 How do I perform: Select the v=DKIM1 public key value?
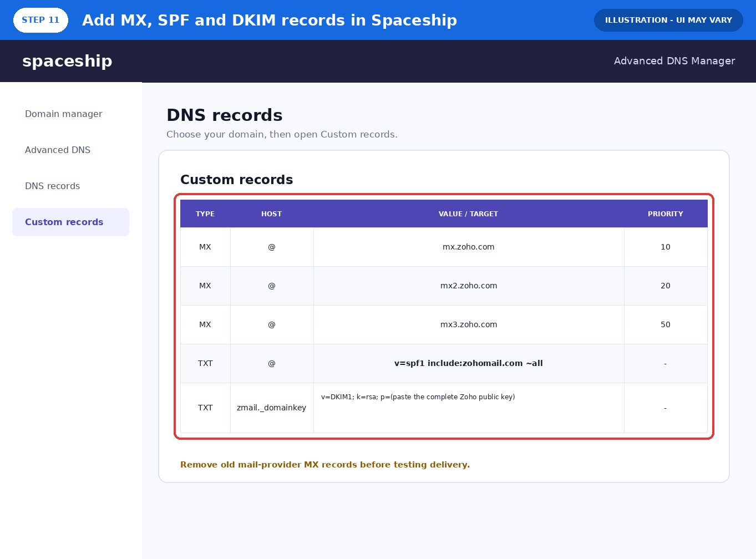click(469, 408)
